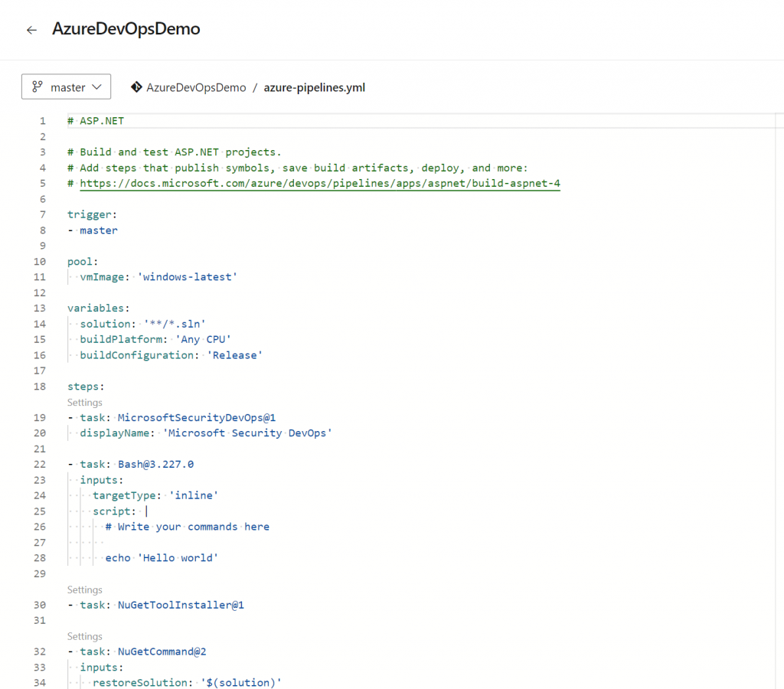Click line number 34 in gutter
This screenshot has height=689, width=784.
tap(40, 683)
